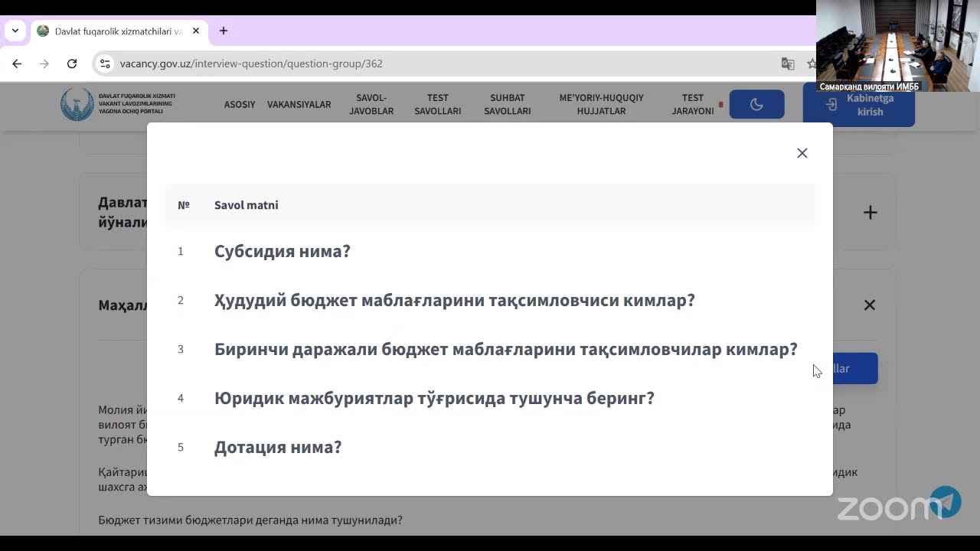Open SUHBAT SAVOLLARI menu item
Viewport: 980px width, 551px height.
tap(508, 105)
